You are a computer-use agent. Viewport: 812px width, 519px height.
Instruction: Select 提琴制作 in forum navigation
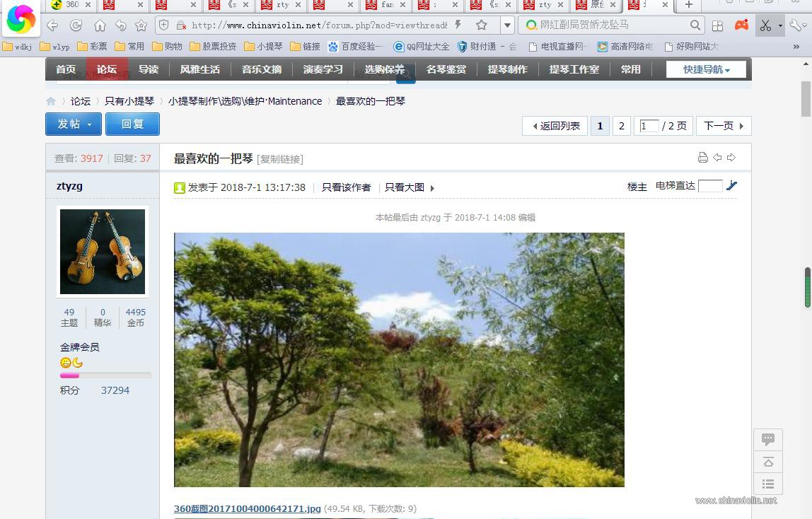pos(508,69)
